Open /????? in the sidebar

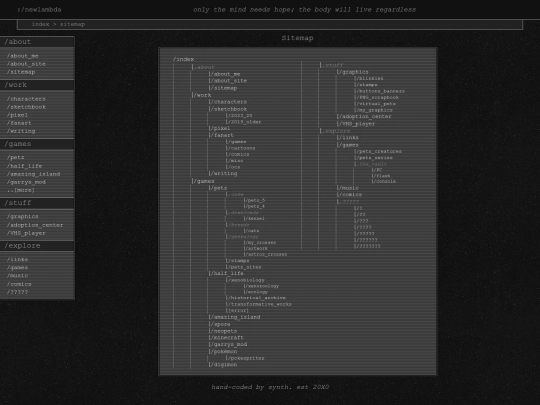(17, 292)
